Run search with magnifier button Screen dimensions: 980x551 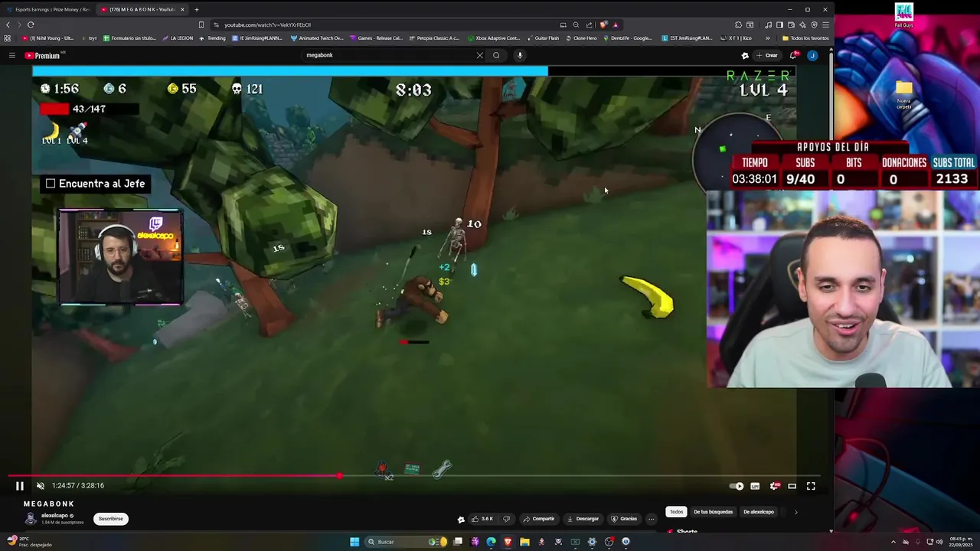(x=496, y=55)
